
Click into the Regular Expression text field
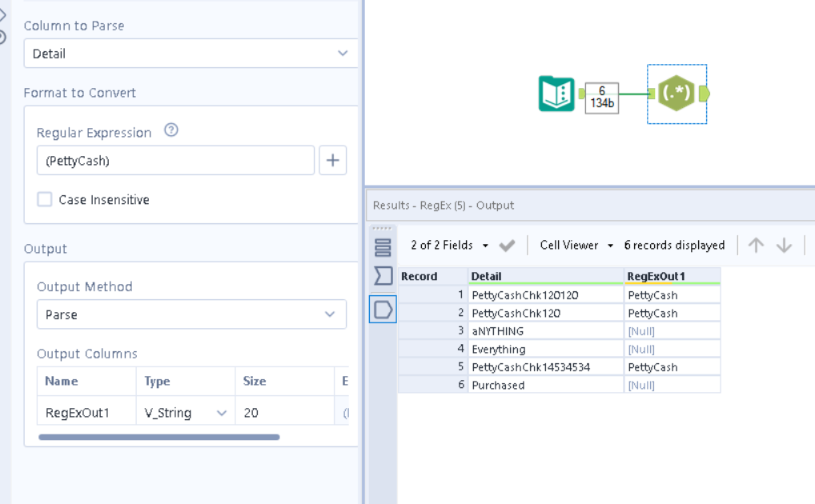[x=175, y=160]
